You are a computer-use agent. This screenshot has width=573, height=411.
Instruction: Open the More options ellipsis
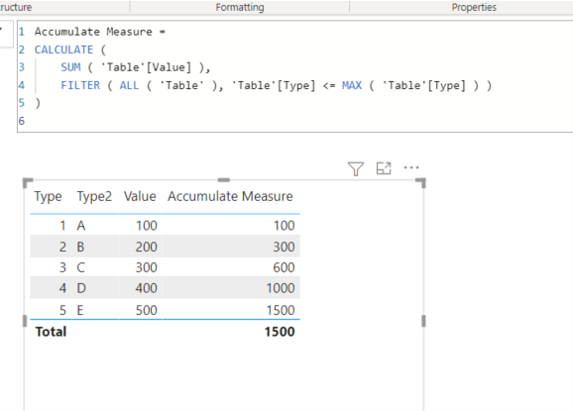(x=411, y=168)
